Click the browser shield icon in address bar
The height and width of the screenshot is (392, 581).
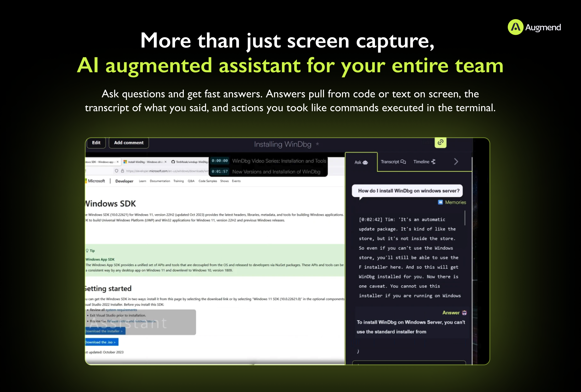(116, 171)
